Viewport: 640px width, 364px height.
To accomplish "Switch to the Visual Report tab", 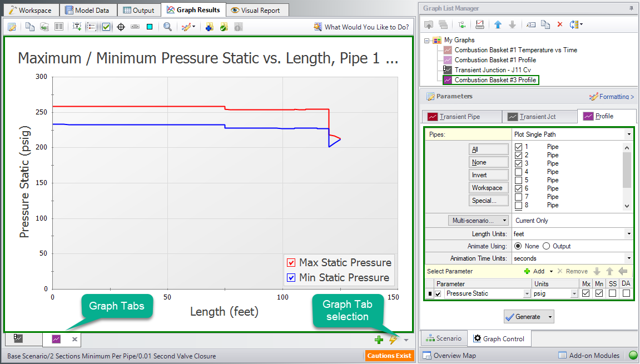I will coord(257,10).
